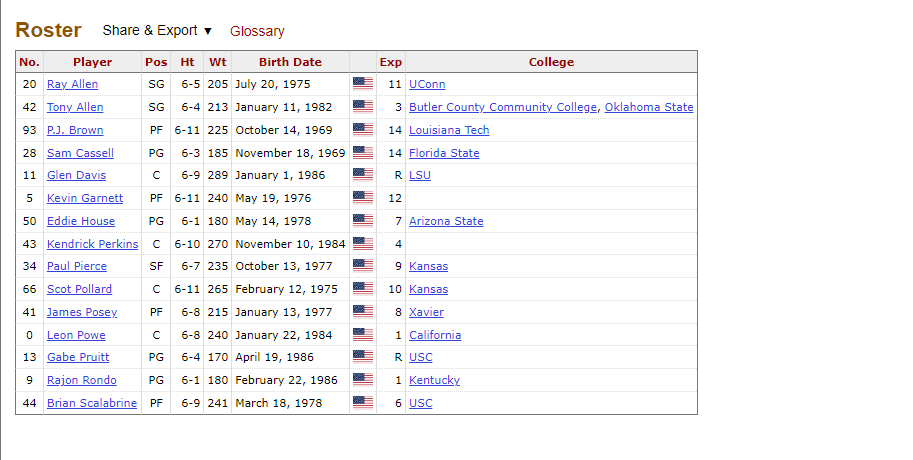913x460 pixels.
Task: Sort roster by the Ht column header
Action: [187, 62]
